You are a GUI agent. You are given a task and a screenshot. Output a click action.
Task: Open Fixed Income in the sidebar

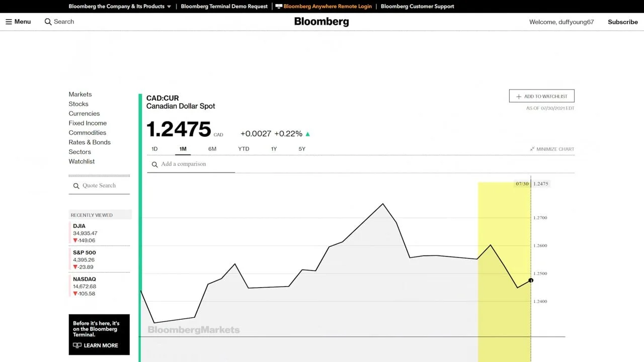coord(88,123)
